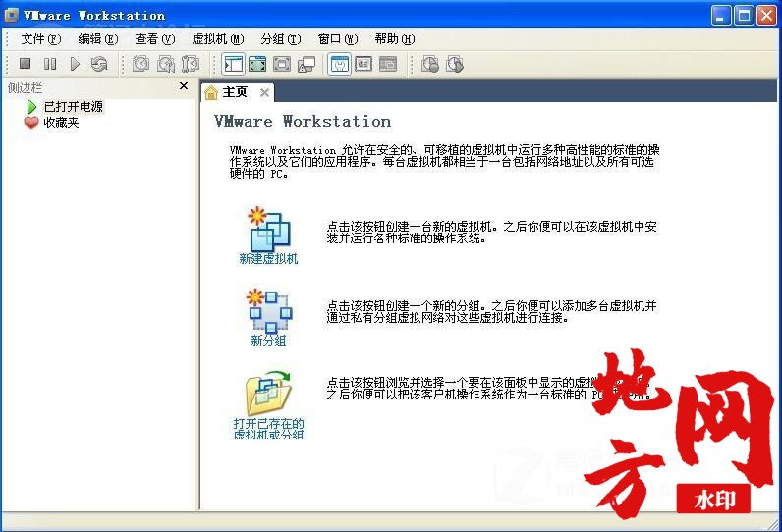Click the red heart icon beside 收藏夹
Viewport: 782px width, 532px height.
(x=31, y=122)
